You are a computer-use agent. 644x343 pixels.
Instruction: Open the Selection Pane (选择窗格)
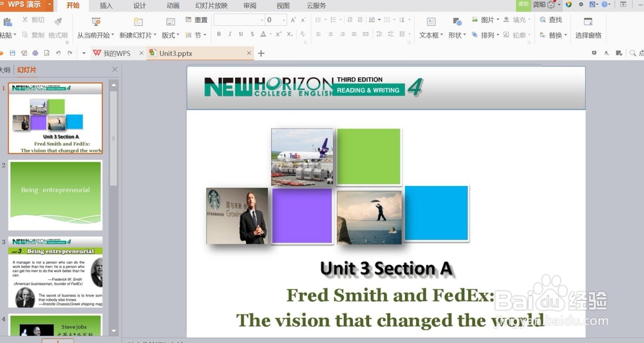click(x=588, y=28)
